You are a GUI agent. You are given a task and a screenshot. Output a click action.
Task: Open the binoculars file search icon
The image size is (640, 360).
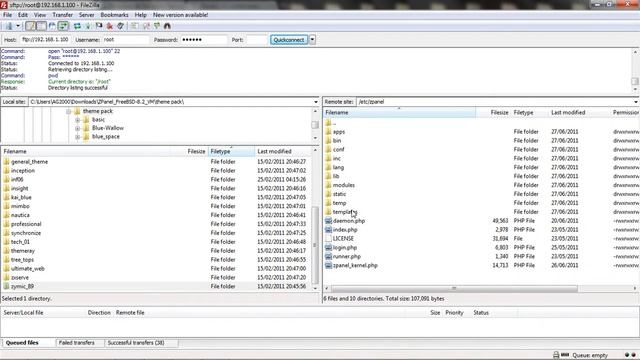pyautogui.click(x=167, y=26)
